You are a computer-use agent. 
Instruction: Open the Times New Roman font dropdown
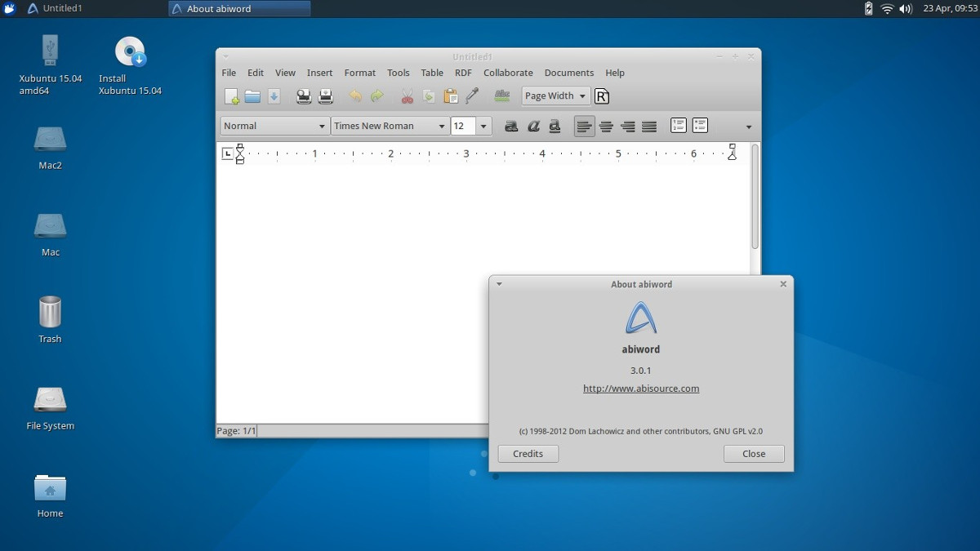[390, 126]
